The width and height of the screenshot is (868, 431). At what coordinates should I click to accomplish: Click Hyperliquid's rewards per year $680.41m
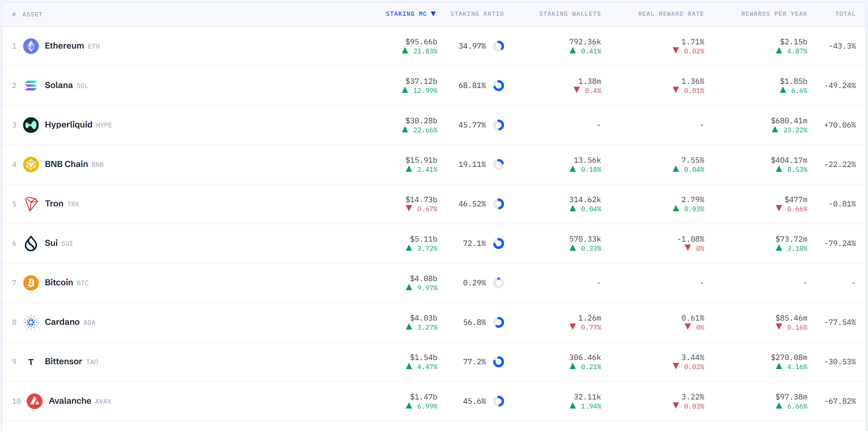click(x=789, y=121)
